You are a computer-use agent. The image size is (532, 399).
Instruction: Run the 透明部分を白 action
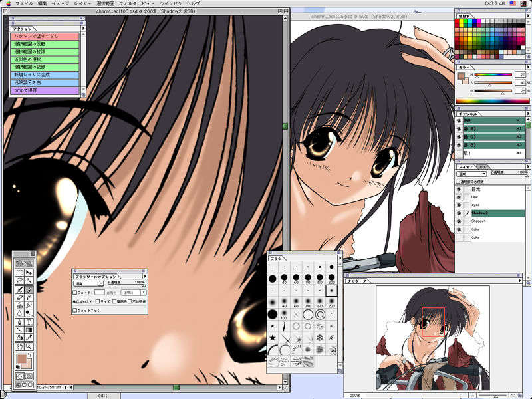[x=45, y=82]
